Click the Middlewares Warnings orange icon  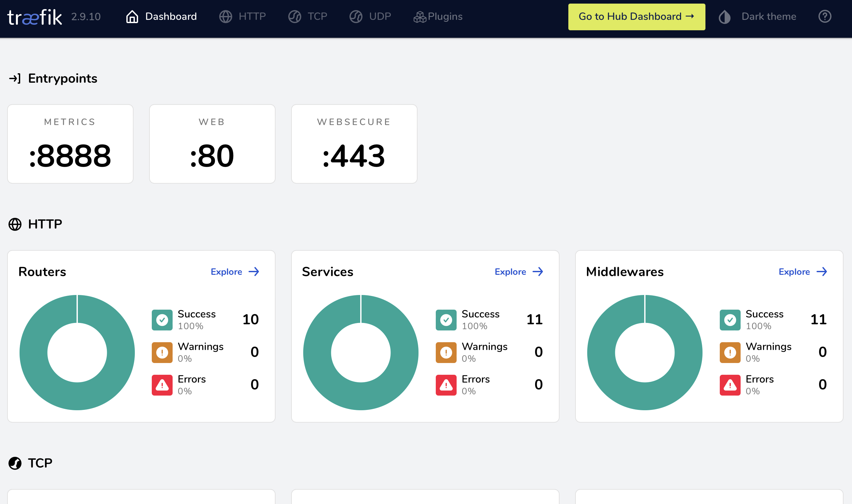730,352
